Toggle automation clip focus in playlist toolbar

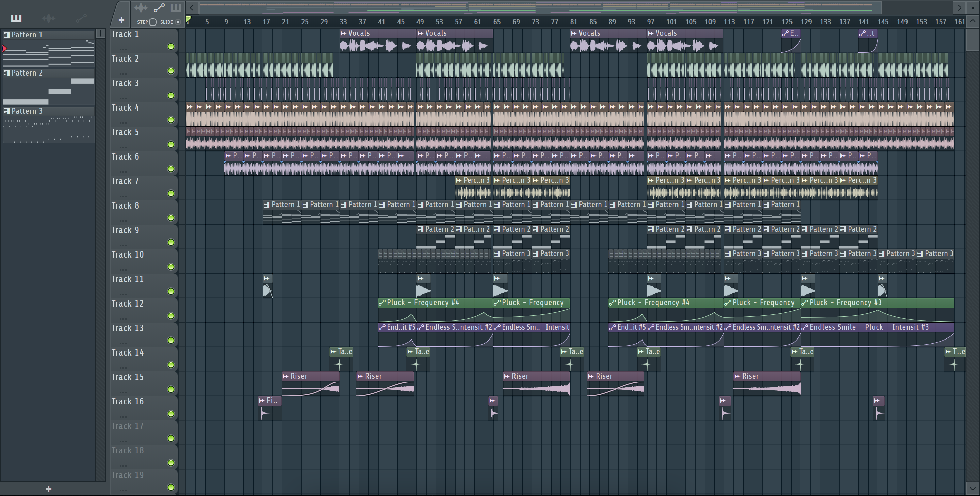(159, 7)
